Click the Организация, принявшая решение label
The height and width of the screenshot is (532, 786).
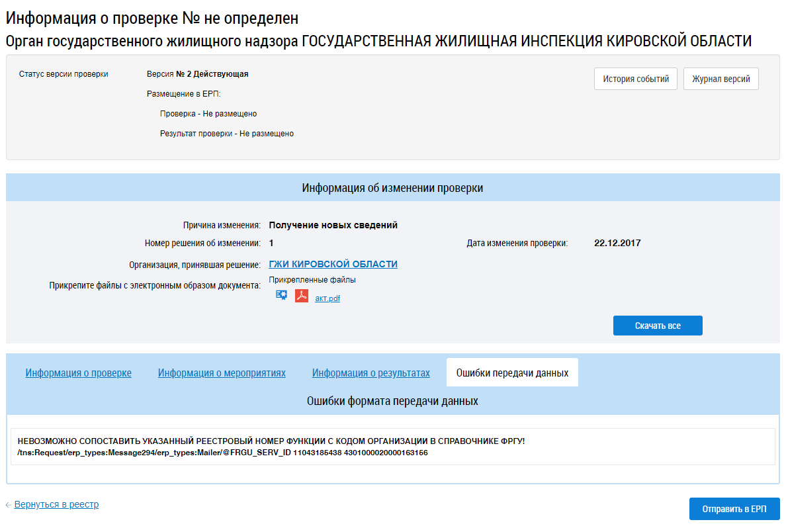click(x=195, y=265)
